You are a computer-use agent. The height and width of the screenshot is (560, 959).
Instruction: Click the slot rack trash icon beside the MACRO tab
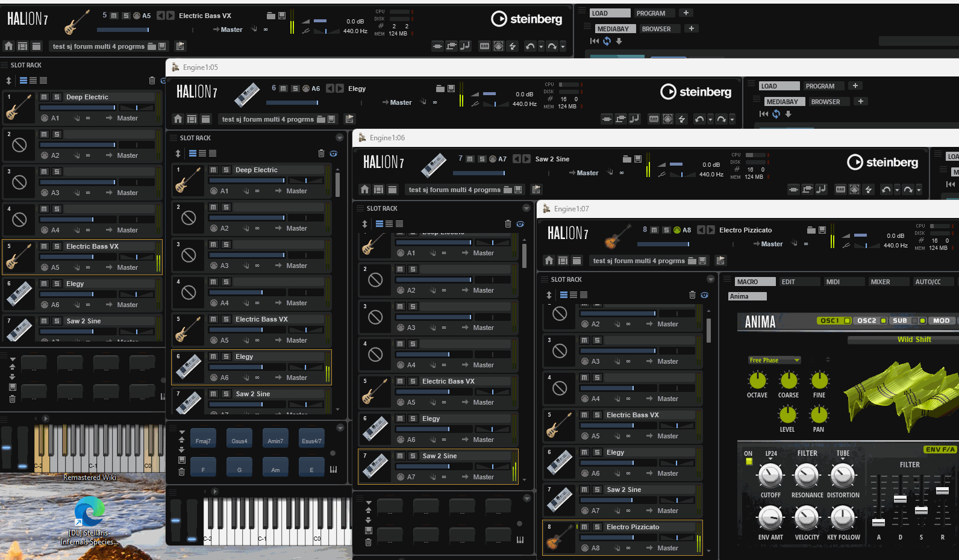[692, 295]
